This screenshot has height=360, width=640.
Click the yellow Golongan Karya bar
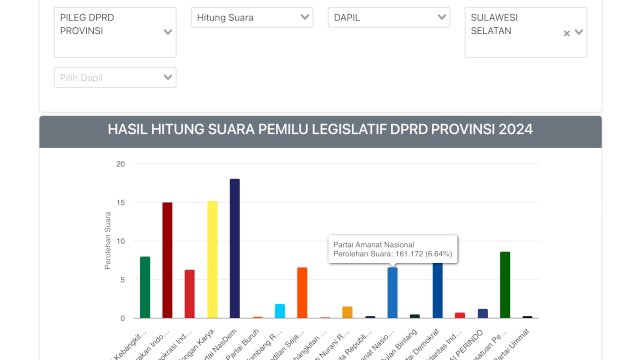tap(212, 260)
